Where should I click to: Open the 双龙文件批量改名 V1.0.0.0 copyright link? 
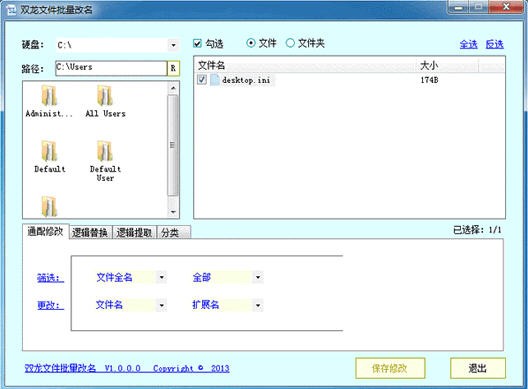[x=127, y=368]
